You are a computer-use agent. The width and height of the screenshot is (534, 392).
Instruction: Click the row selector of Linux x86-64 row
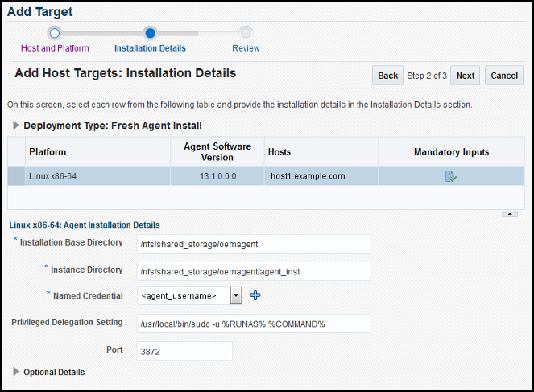click(16, 176)
